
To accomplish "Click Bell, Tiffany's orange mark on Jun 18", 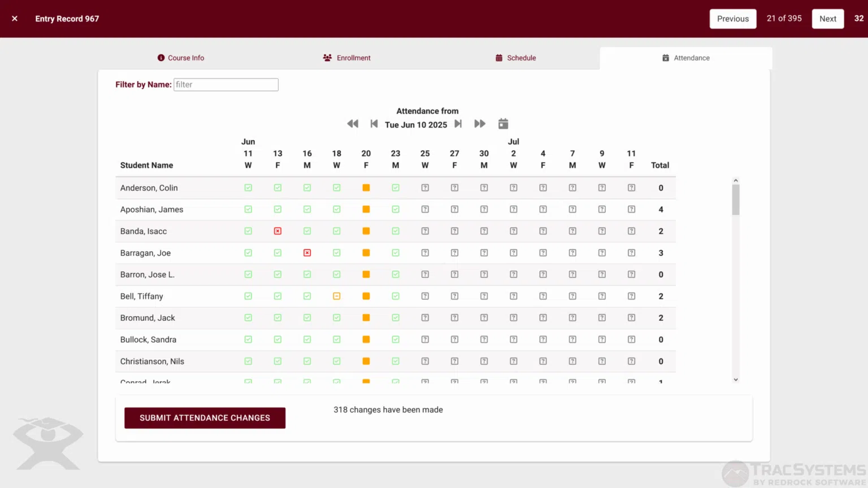I will coord(337,296).
